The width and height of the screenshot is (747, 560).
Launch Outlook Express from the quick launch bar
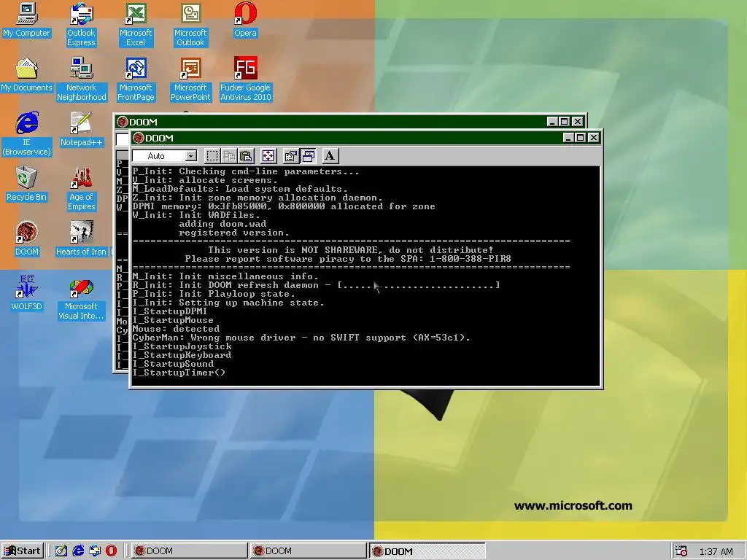coord(95,551)
